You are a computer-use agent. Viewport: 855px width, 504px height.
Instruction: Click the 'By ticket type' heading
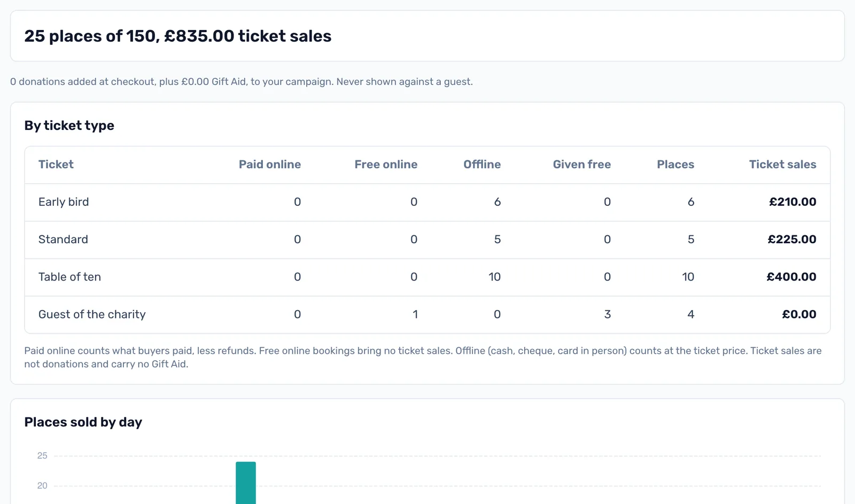69,126
